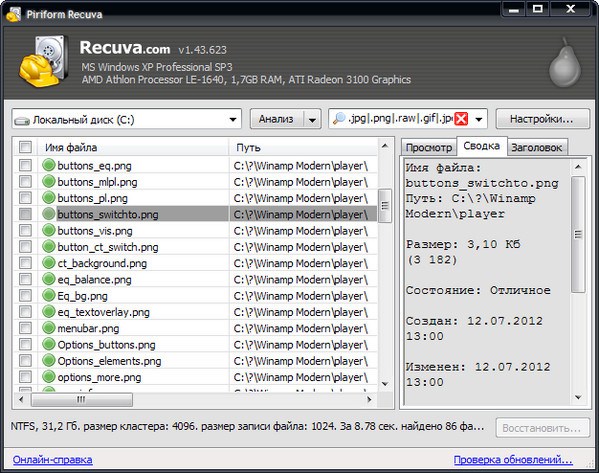Click the horizontal scroll-left arrow
The image size is (599, 473).
(x=21, y=400)
